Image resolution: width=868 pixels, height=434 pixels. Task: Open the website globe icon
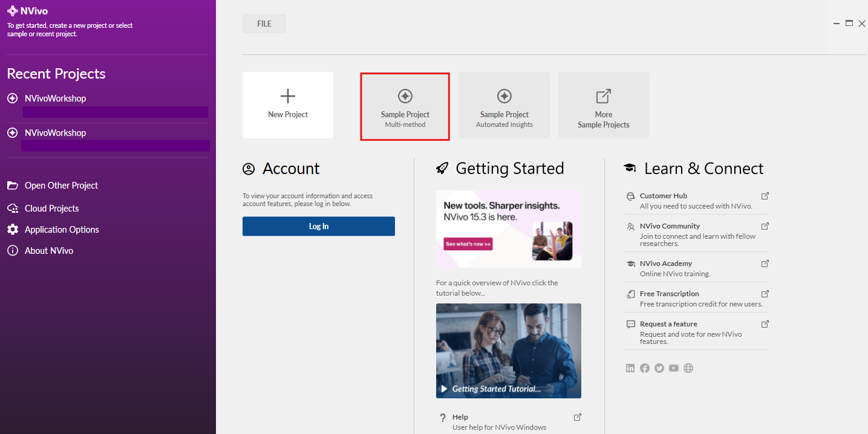[x=688, y=368]
